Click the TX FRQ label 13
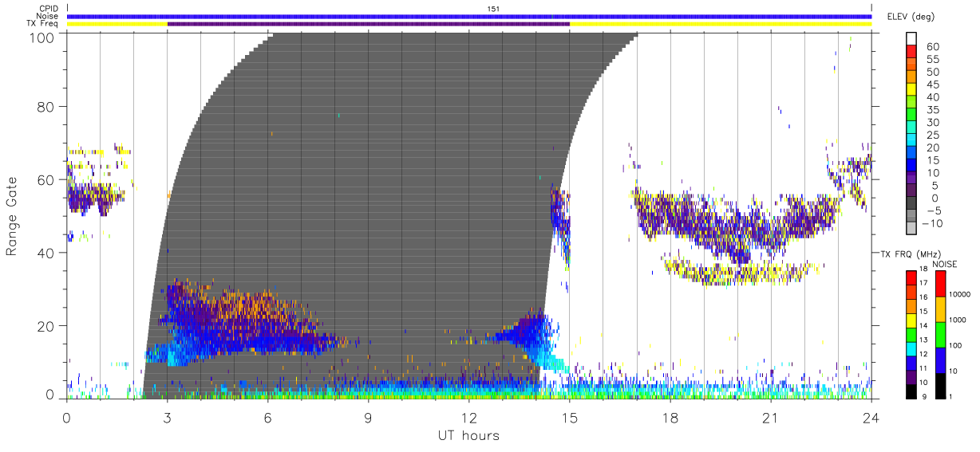The image size is (980, 452). coord(924,340)
